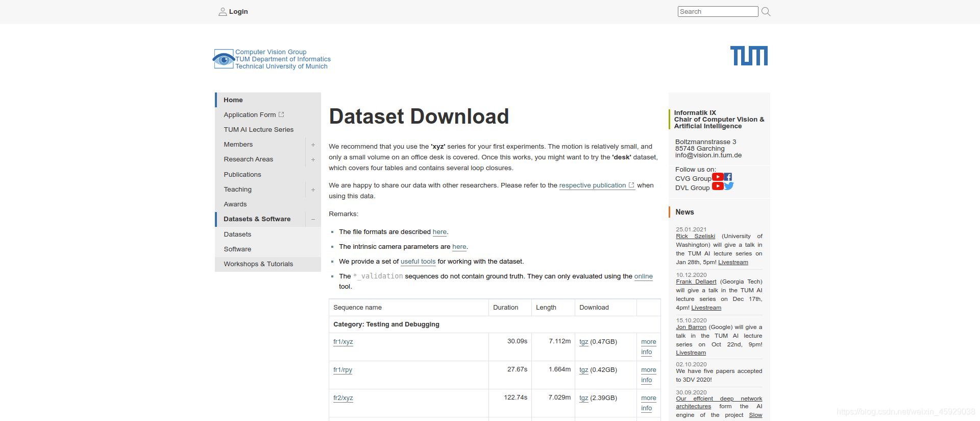This screenshot has height=421, width=980.
Task: Click the Login link
Action: (x=238, y=12)
